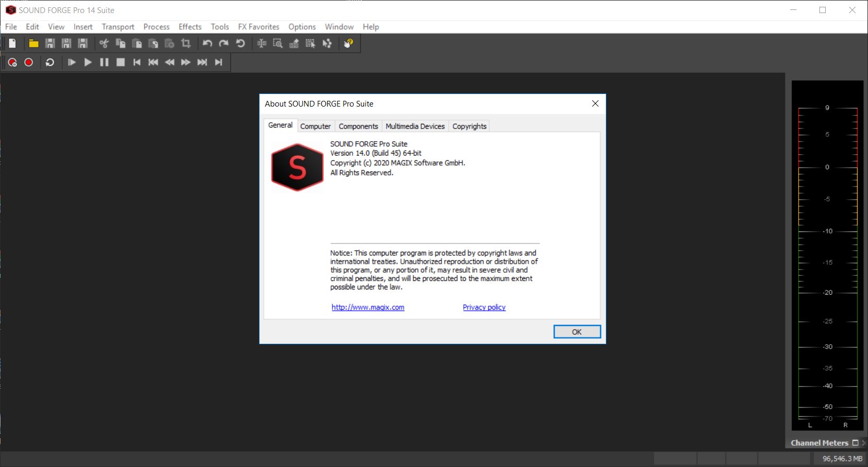Screen dimensions: 868x467
Task: Open the Insert menu
Action: click(x=83, y=27)
